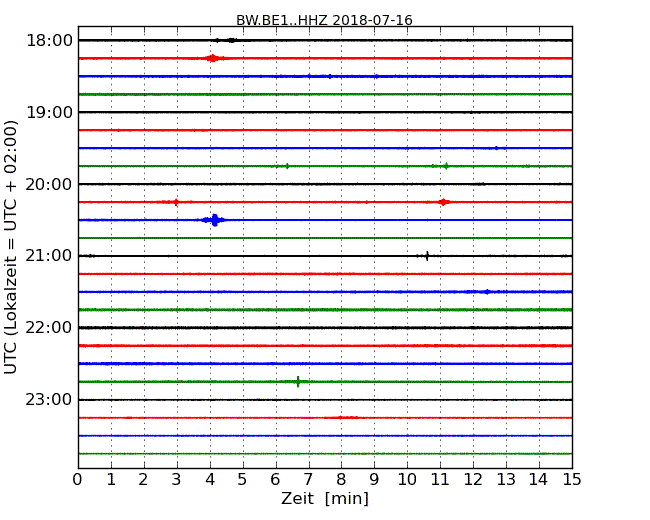Pick the small blue event on the 19:30 trace
The width and height of the screenshot is (650, 520).
[496, 148]
